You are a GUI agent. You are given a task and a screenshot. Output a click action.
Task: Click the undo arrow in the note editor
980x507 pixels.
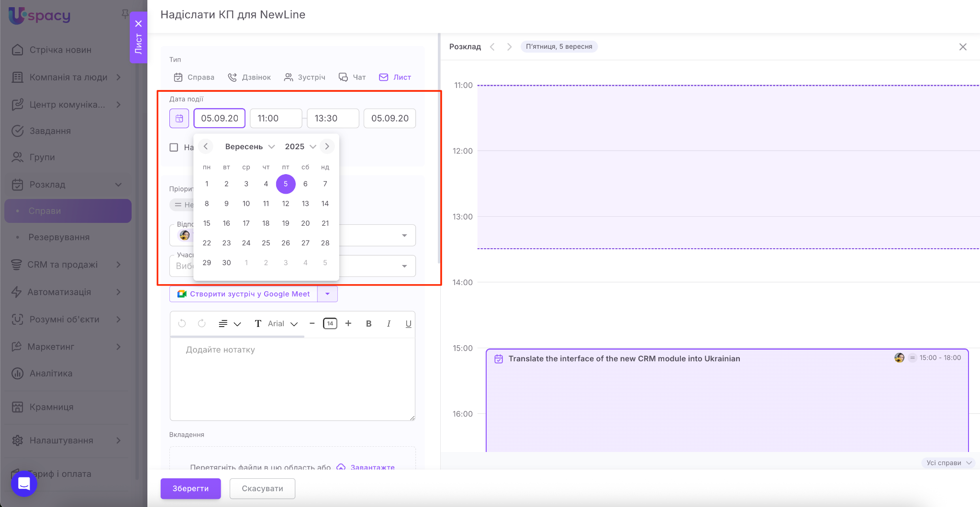[x=182, y=324]
